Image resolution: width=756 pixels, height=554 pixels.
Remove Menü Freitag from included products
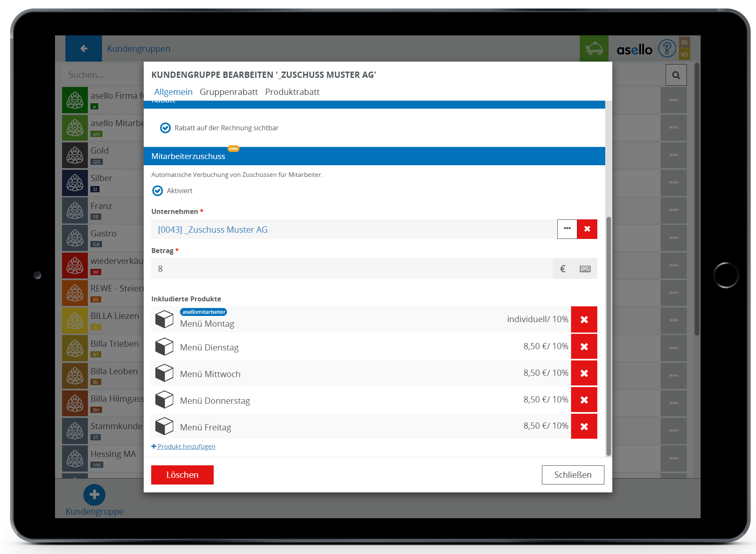(584, 426)
